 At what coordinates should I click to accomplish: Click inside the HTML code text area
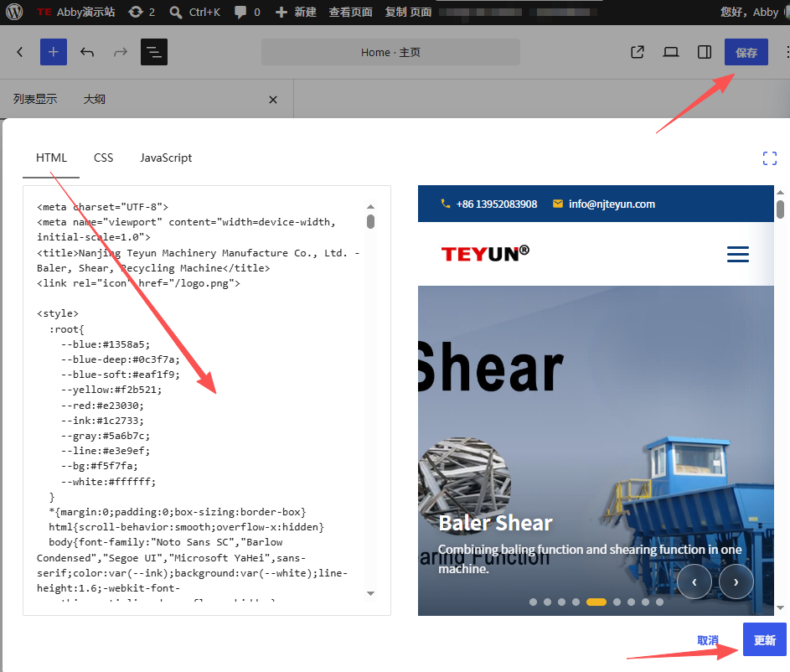click(x=207, y=401)
